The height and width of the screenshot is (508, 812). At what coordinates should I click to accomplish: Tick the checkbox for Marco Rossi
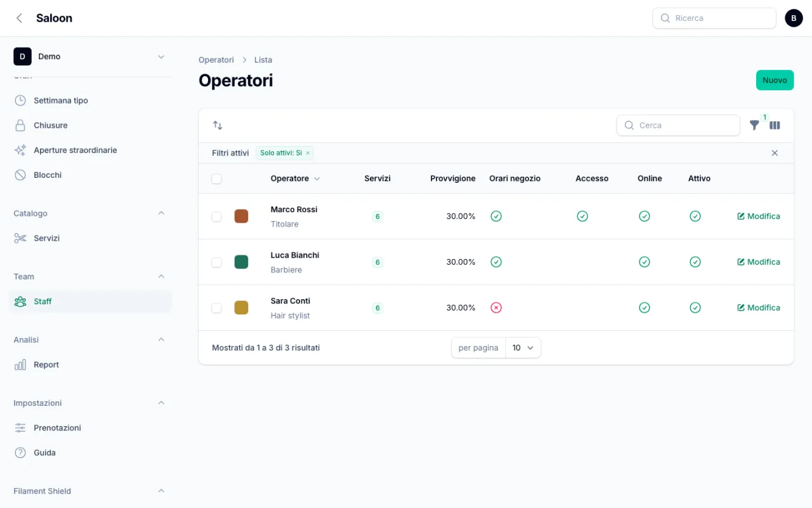pos(216,217)
